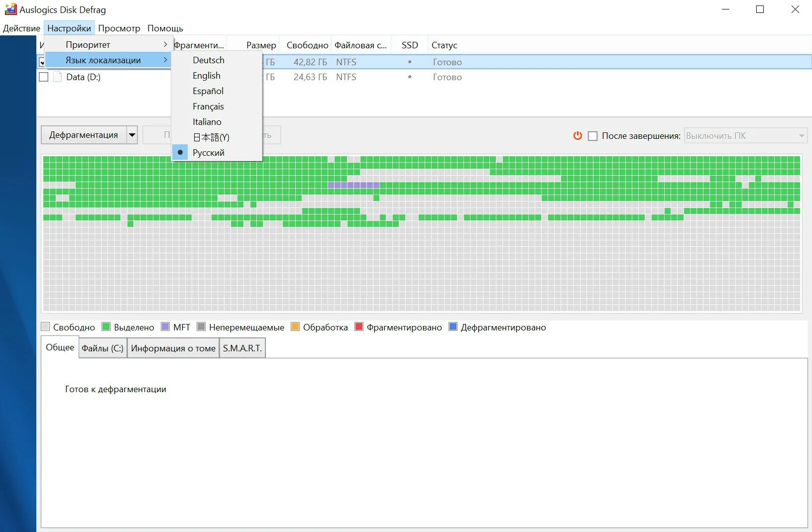This screenshot has width=812, height=532.
Task: Click the Неперемещаемые gray legend swatch
Action: click(201, 326)
